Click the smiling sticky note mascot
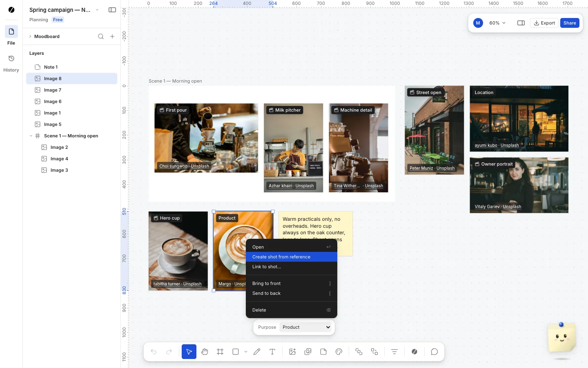The width and height of the screenshot is (588, 368). click(562, 337)
